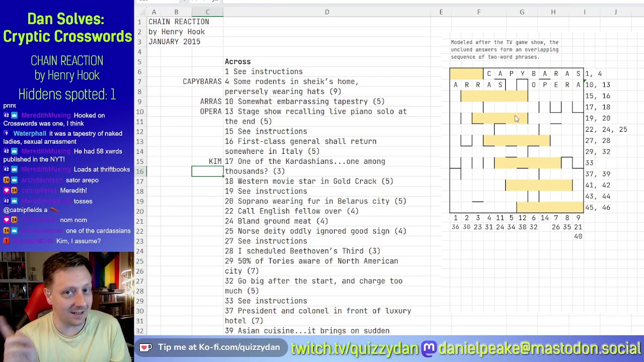Click clue '39 Asian cuisine...it brings on sudden'
This screenshot has height=362, width=644.
click(307, 331)
